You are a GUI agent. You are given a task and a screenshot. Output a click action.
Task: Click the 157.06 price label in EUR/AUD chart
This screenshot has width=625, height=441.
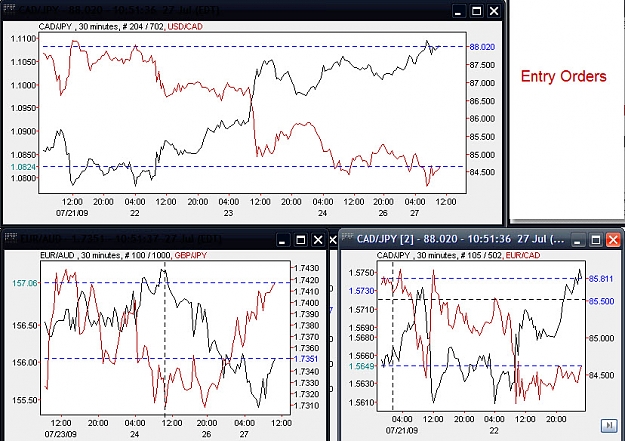pyautogui.click(x=25, y=283)
